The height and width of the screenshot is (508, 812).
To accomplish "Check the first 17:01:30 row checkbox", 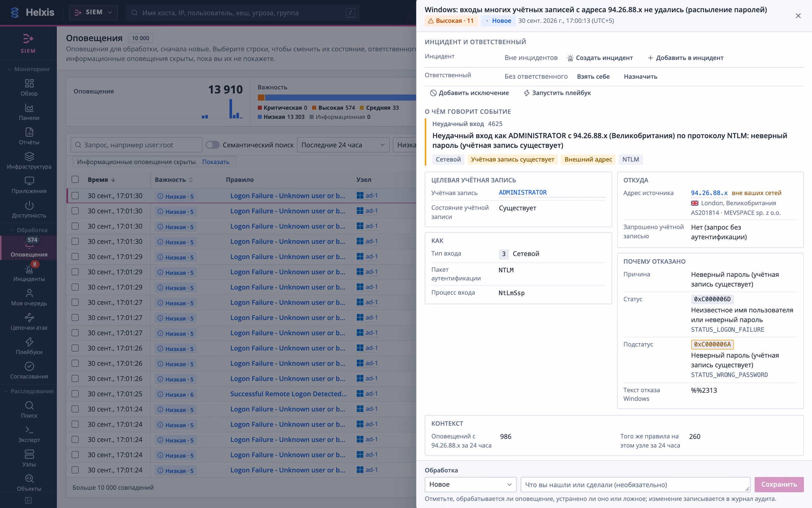I will (x=75, y=196).
